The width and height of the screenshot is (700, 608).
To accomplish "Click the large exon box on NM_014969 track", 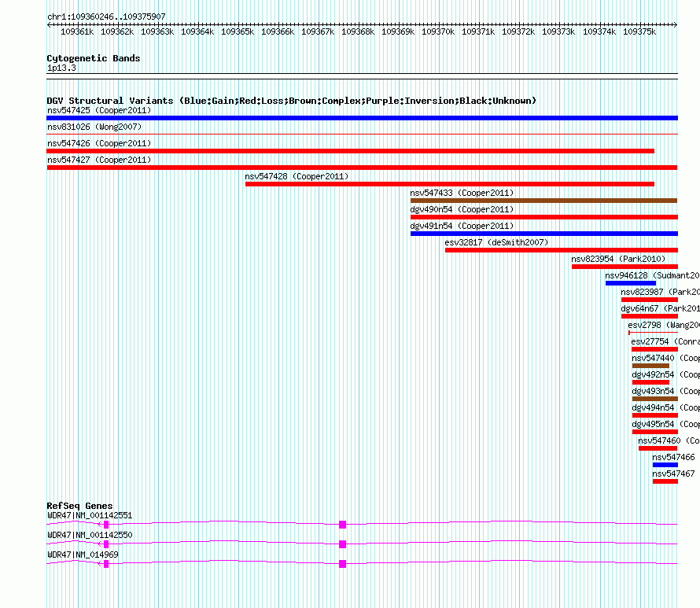I will pyautogui.click(x=342, y=564).
